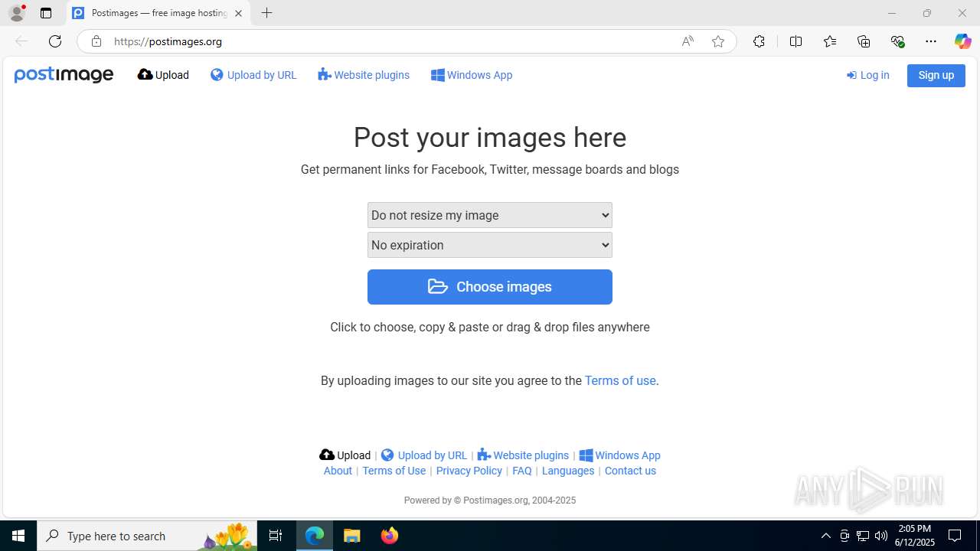Open the Languages footer link
The image size is (980, 551).
(567, 471)
